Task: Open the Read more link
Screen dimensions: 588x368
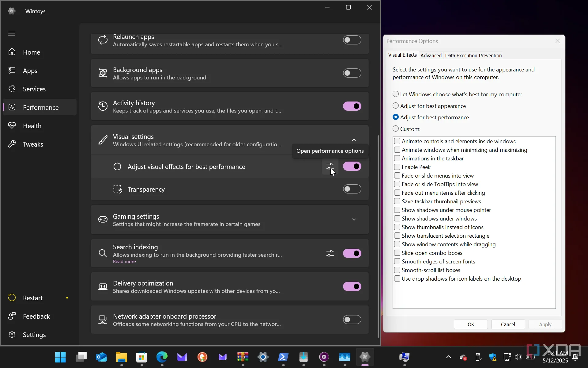Action: [x=124, y=262]
